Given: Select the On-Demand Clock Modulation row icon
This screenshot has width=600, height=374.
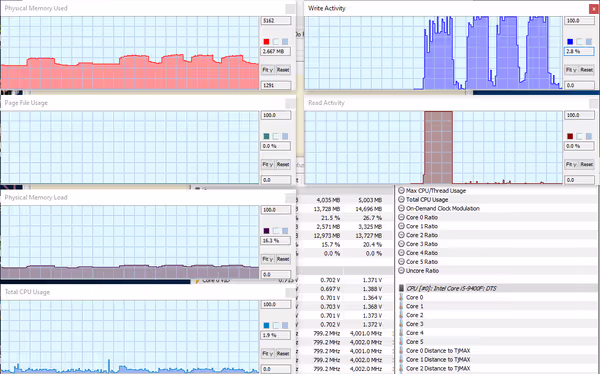Looking at the screenshot, I should tap(401, 208).
